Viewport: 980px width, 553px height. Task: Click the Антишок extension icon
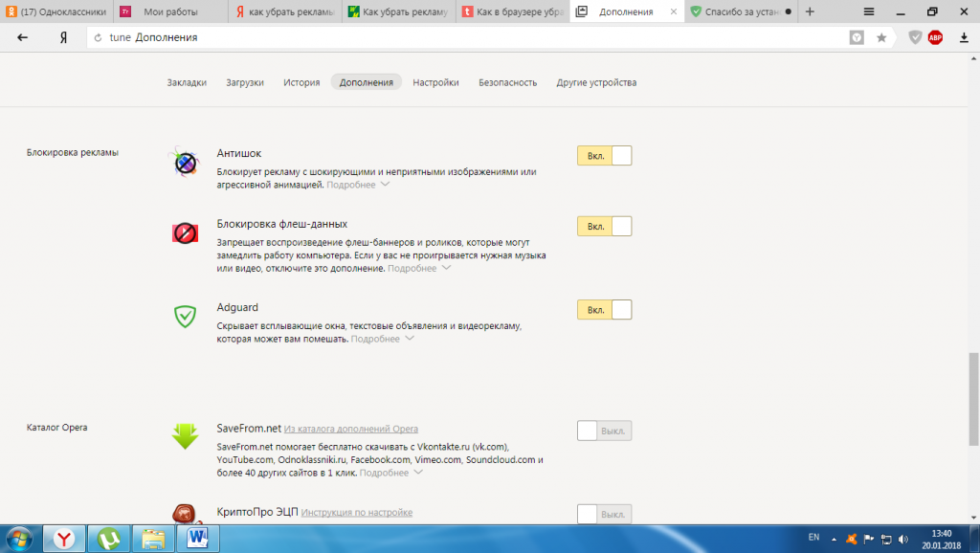click(x=185, y=163)
